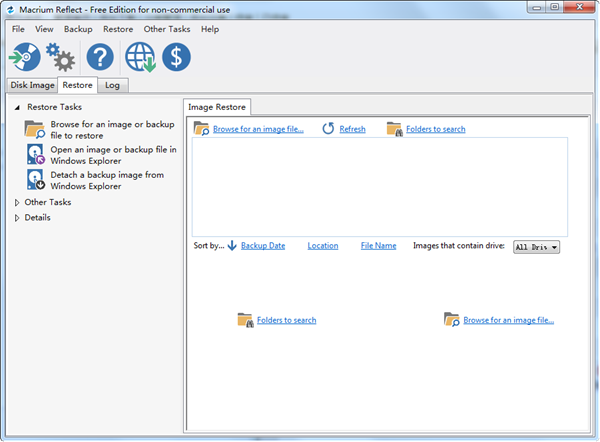Click the blue down arrow sort direction icon
The height and width of the screenshot is (442, 600).
tap(232, 246)
